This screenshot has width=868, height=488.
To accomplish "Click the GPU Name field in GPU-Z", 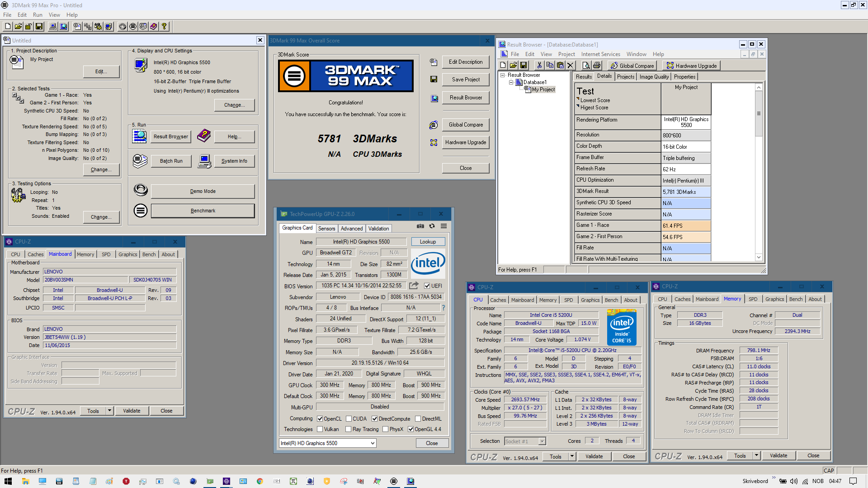I will click(x=361, y=242).
